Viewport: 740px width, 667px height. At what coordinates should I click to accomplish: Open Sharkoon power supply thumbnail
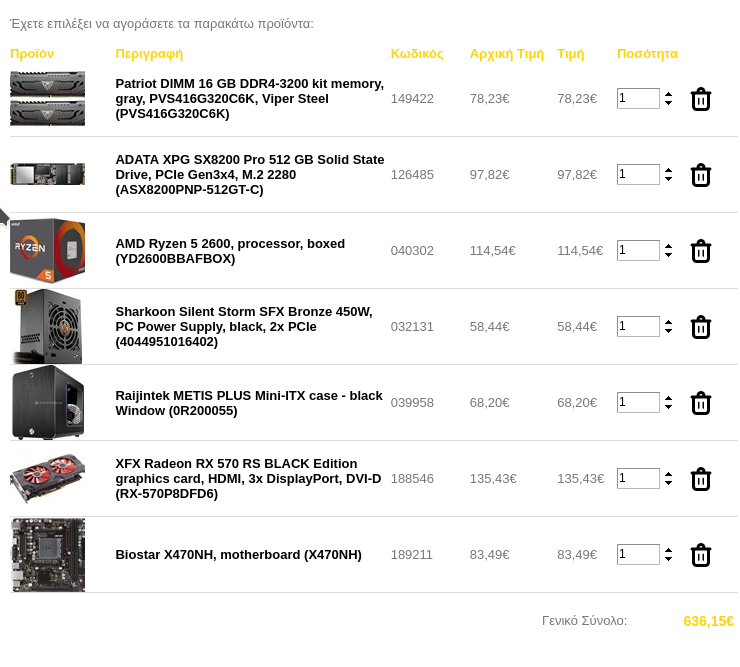tap(48, 326)
